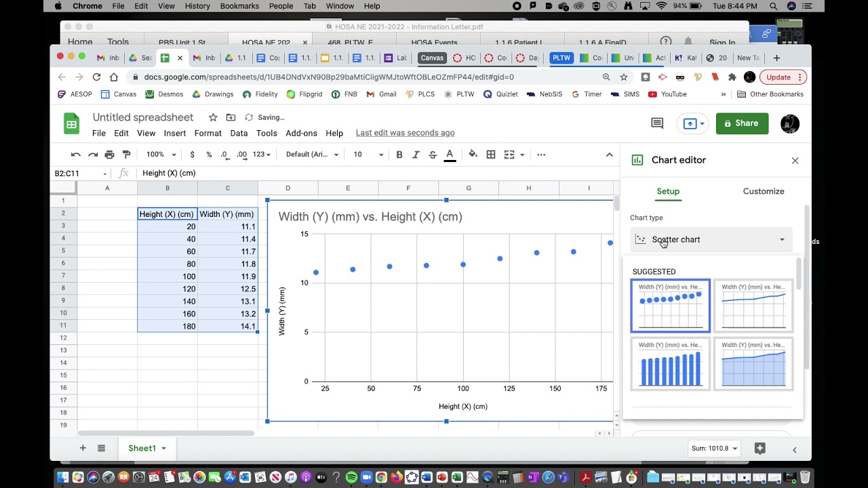Select the suggested scatter chart thumbnail
This screenshot has width=868, height=488.
tap(671, 306)
